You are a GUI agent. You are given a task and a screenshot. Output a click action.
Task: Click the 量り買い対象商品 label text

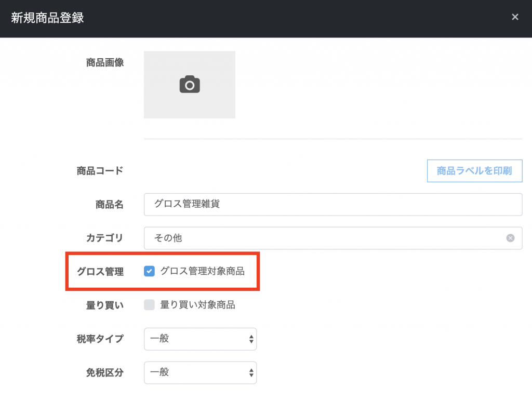[197, 305]
